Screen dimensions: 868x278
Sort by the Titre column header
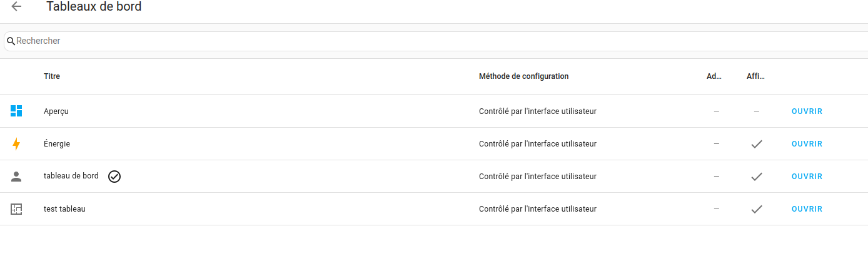pos(52,76)
